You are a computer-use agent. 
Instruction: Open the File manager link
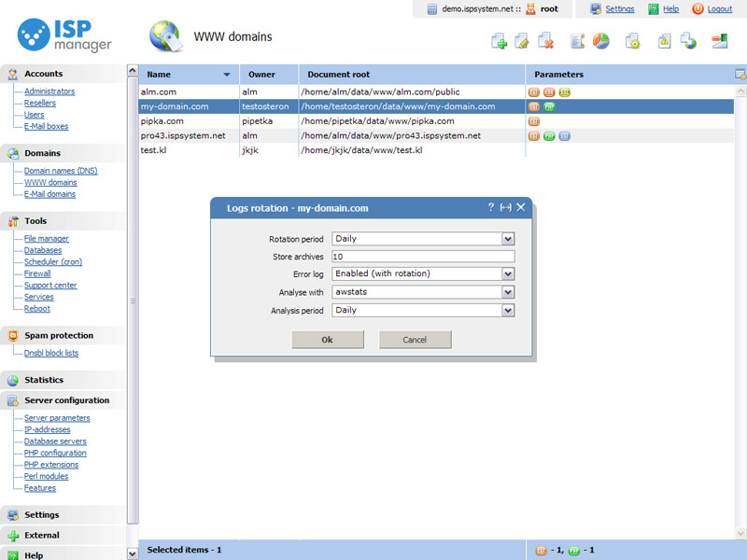(47, 239)
